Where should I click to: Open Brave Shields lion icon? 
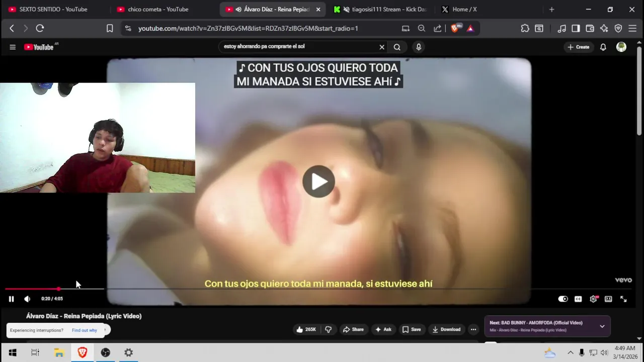tap(455, 29)
